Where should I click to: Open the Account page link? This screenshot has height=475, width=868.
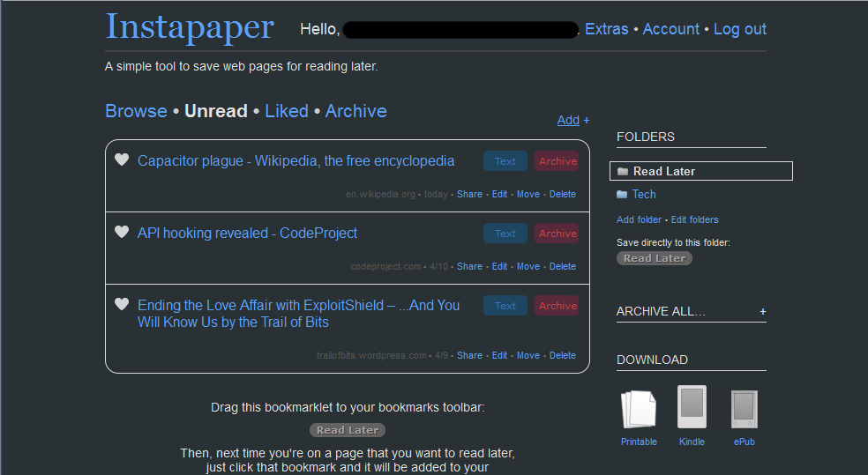[671, 29]
